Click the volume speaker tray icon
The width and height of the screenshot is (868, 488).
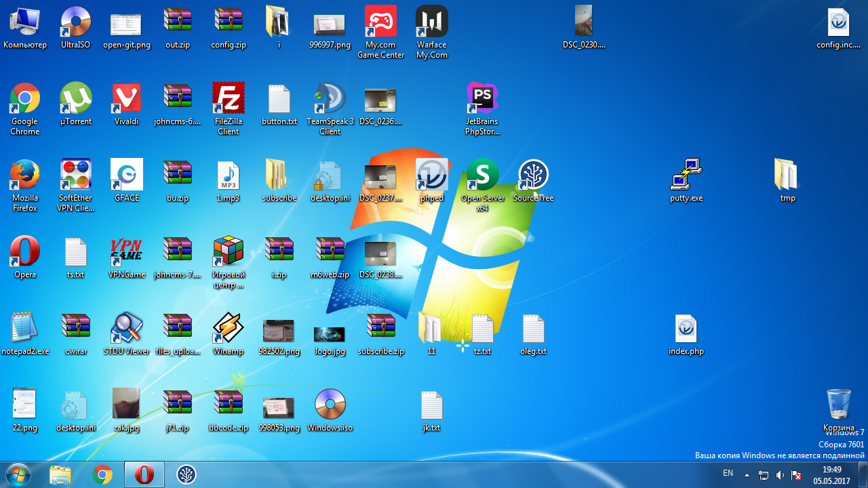[780, 474]
